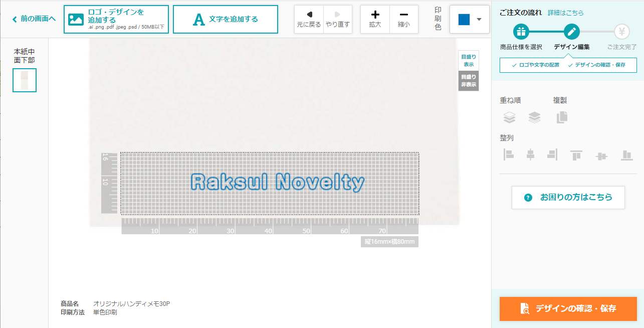Viewport: 644px width, 328px height.
Task: Click the blue print color swatch
Action: (464, 20)
